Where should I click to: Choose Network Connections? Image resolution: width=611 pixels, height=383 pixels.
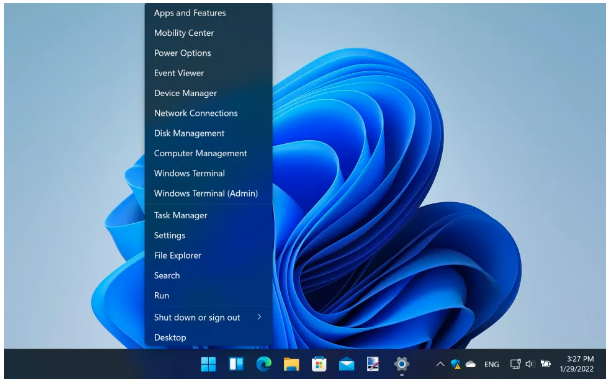(x=208, y=113)
